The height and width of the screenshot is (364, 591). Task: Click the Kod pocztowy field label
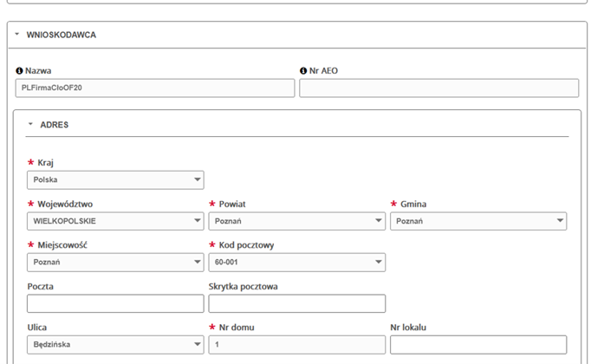[246, 245]
